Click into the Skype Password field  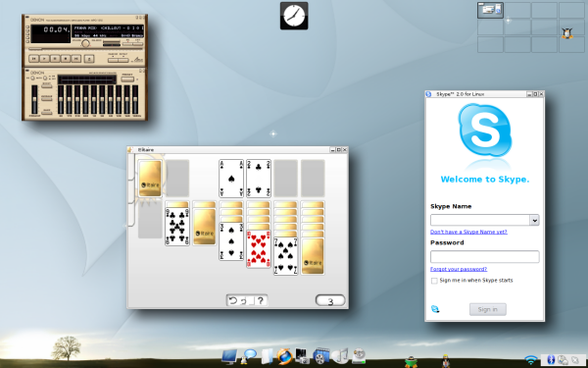pos(485,257)
